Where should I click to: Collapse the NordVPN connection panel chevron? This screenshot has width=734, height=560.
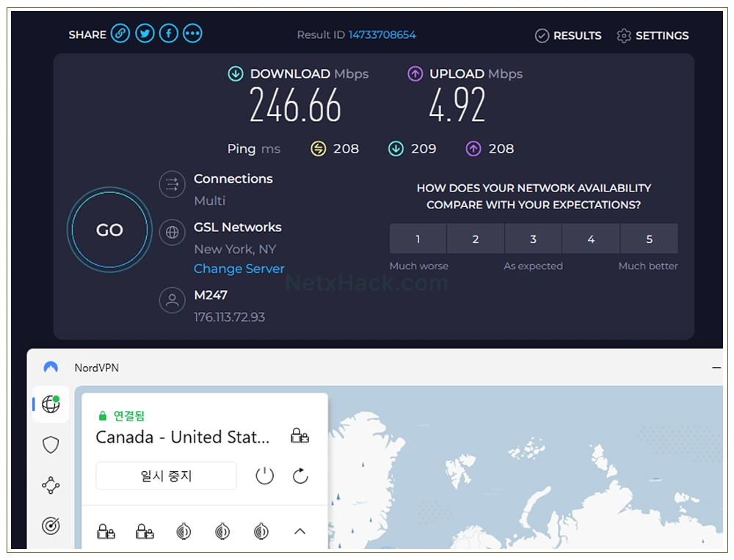(300, 531)
